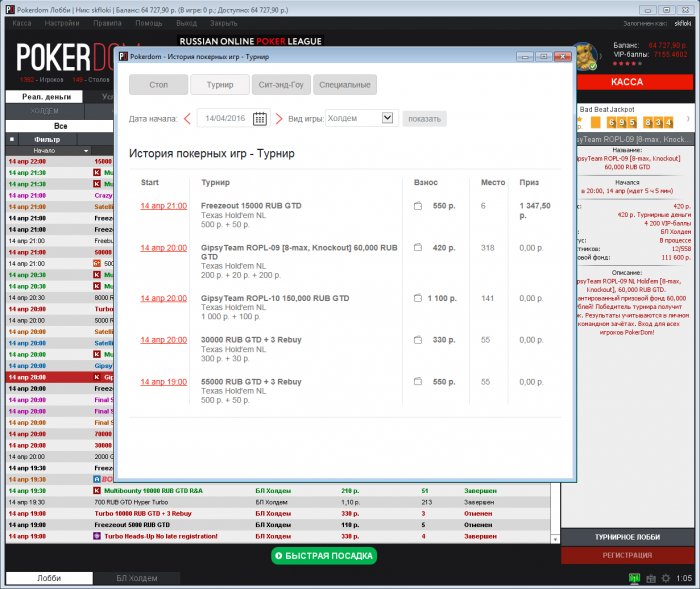Open 14 апр 20:00 link for ROPL-10
This screenshot has height=589, width=700.
coord(164,298)
